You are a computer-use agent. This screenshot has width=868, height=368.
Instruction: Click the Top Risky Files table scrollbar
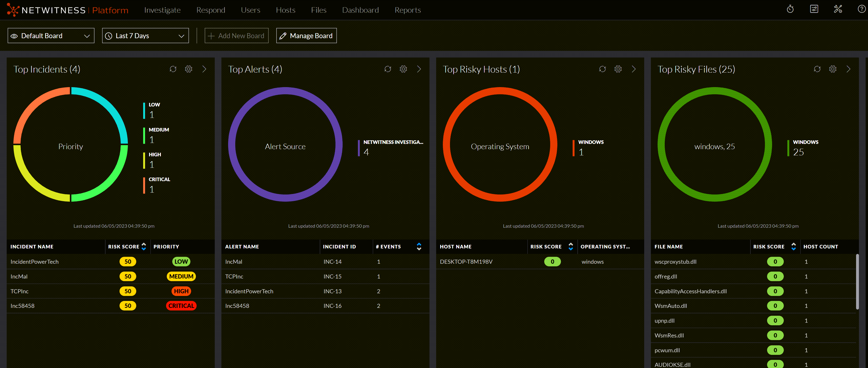coord(857,281)
